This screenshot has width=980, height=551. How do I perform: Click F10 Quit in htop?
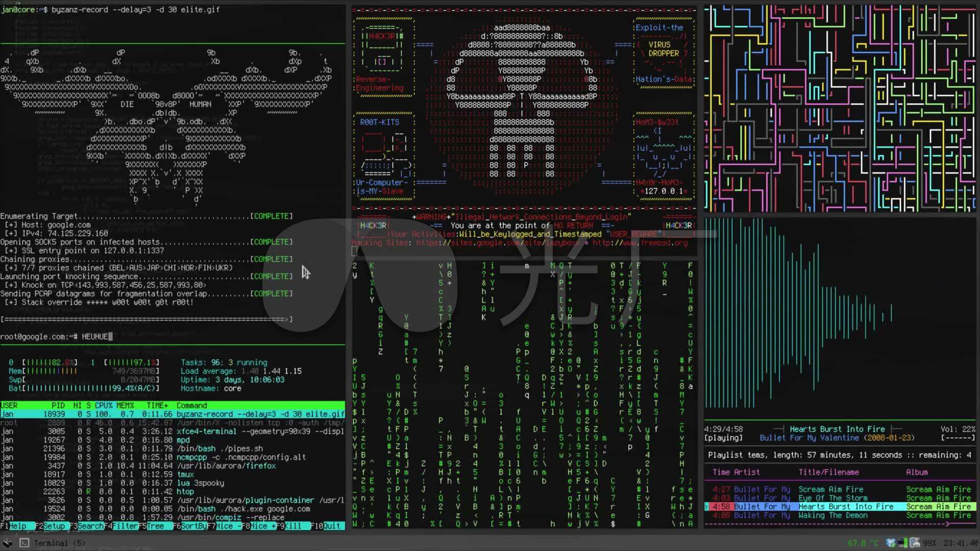(x=328, y=526)
